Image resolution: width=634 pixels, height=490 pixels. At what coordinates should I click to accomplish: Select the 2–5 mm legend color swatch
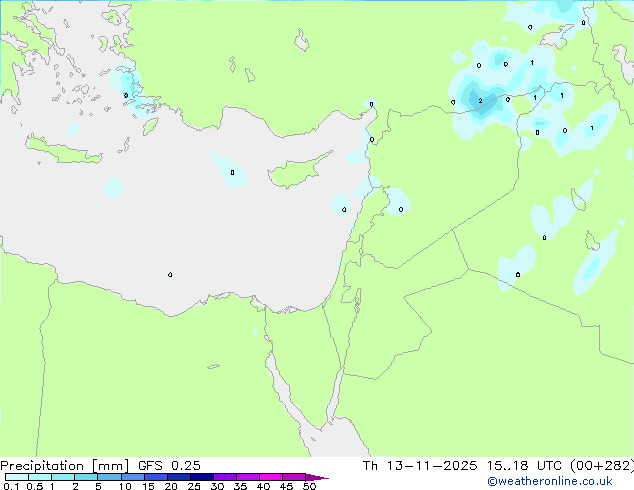point(86,477)
